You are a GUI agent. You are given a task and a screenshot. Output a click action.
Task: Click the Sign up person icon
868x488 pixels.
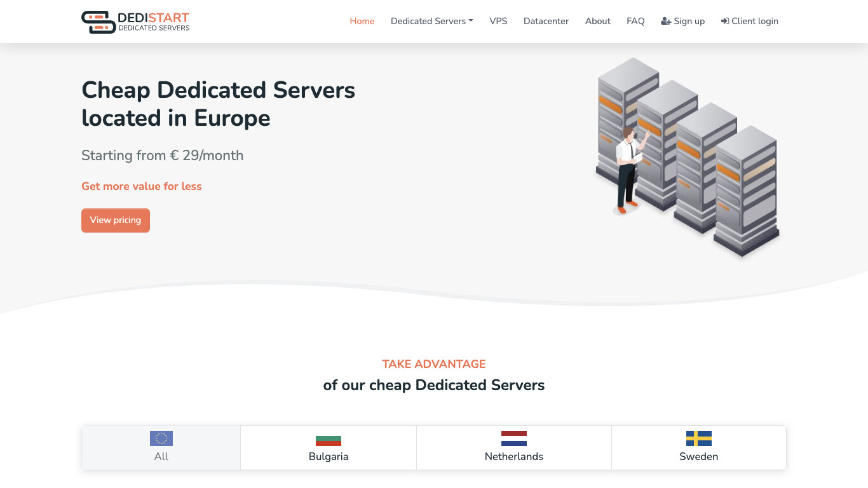[x=666, y=21]
